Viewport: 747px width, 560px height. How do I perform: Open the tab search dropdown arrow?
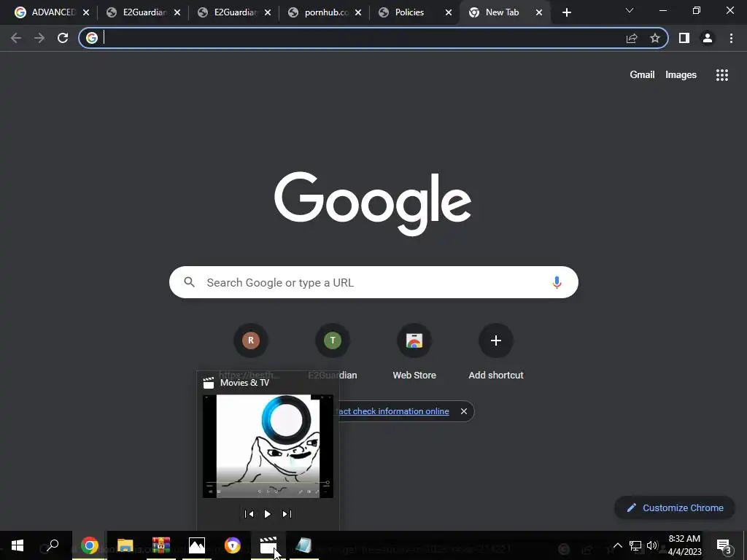(x=630, y=10)
